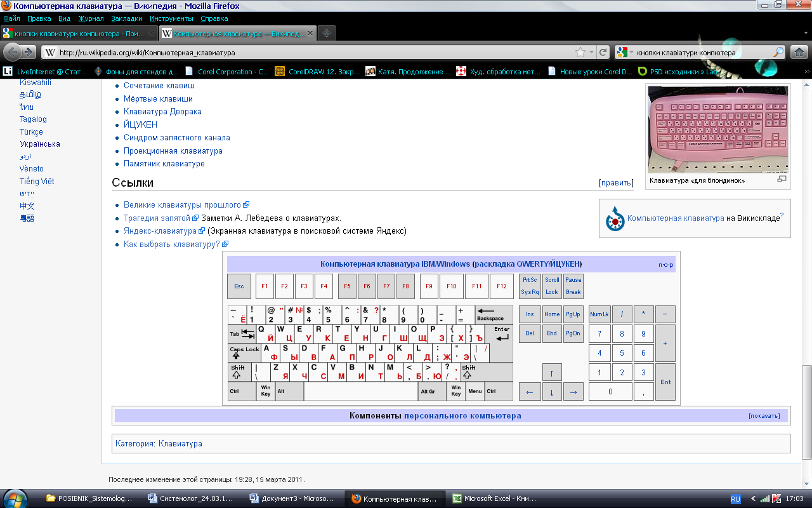This screenshot has width=812, height=508.
Task: Open Wikimedia Commons logo icon
Action: pos(615,218)
